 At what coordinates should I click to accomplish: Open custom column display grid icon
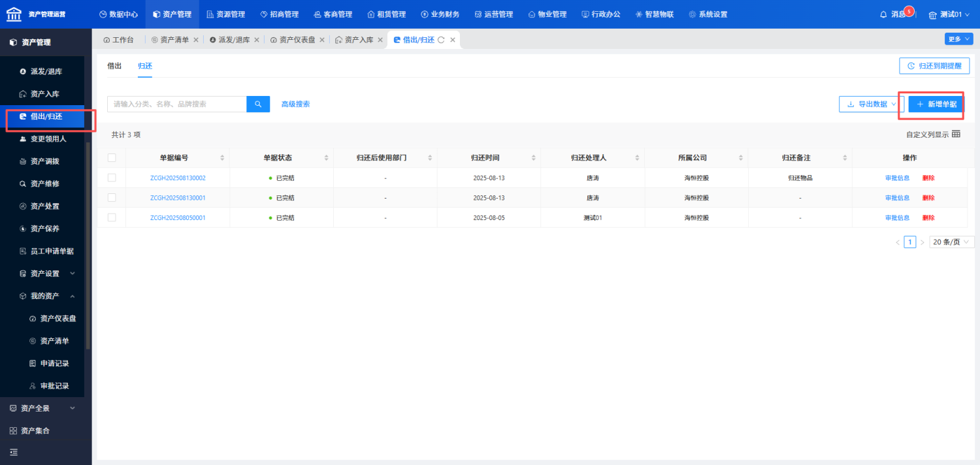click(x=956, y=135)
